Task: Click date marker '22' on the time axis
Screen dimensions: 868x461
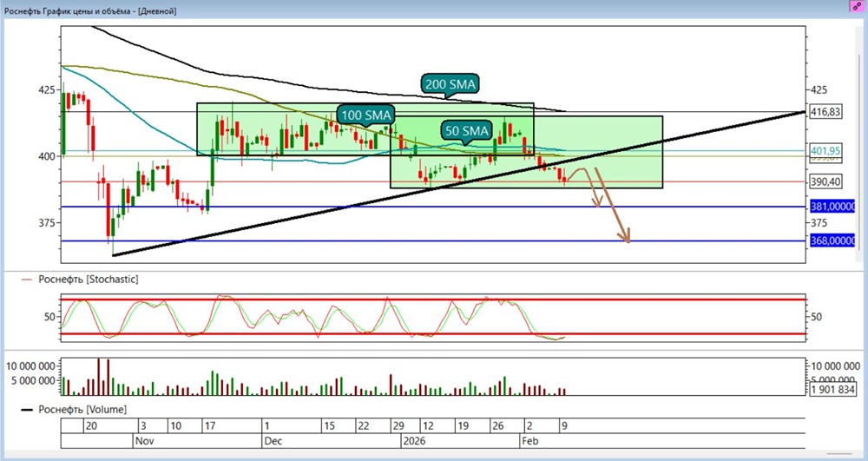Action: [364, 426]
